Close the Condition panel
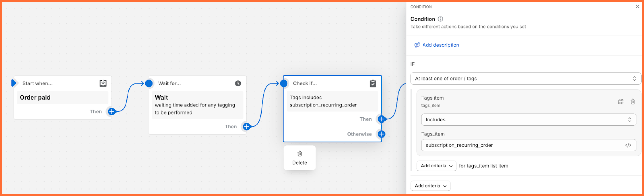Viewport: 644px width, 196px height. (638, 6)
